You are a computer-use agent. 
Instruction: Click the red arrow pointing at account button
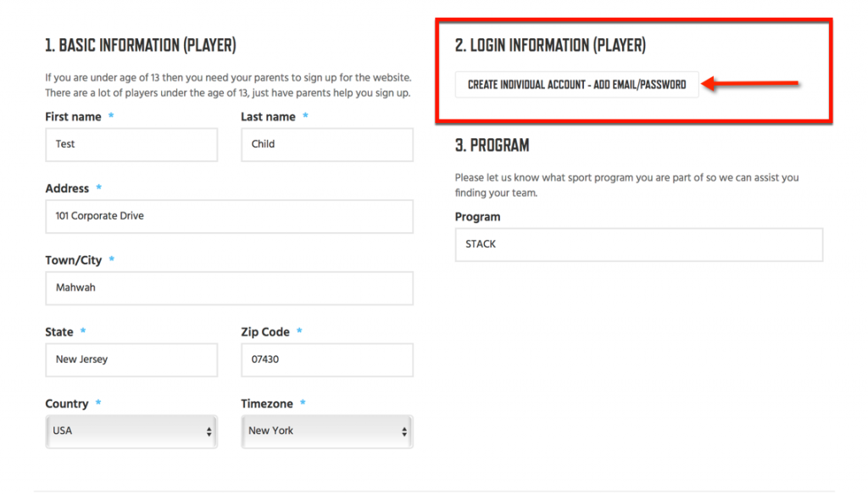(750, 84)
